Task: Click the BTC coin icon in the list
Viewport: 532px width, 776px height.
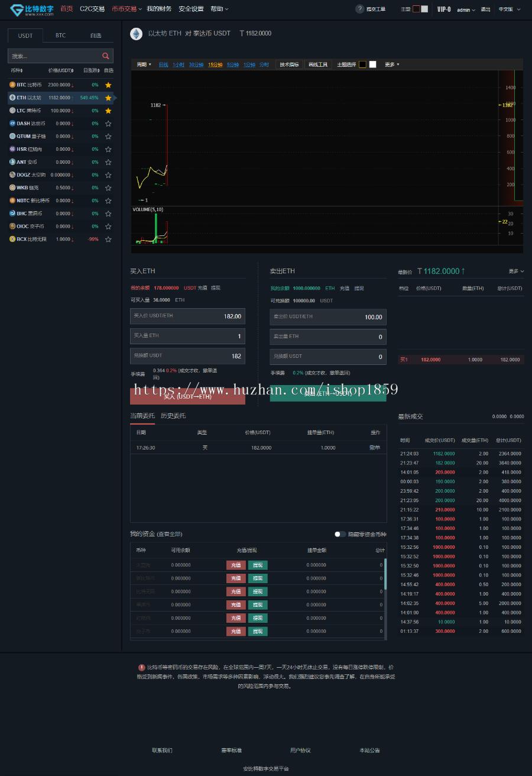Action: [x=12, y=85]
